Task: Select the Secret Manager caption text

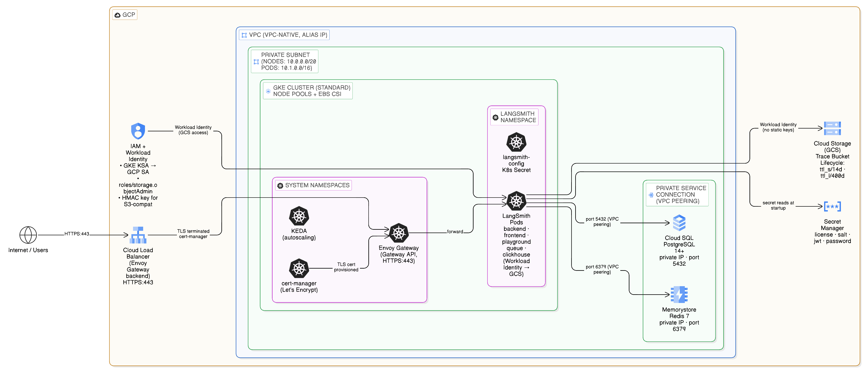Action: point(832,231)
